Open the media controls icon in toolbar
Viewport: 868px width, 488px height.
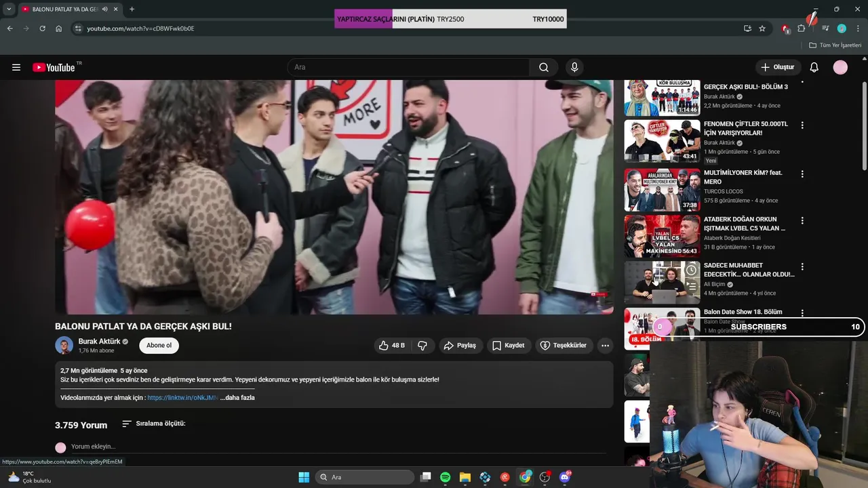[x=825, y=28]
